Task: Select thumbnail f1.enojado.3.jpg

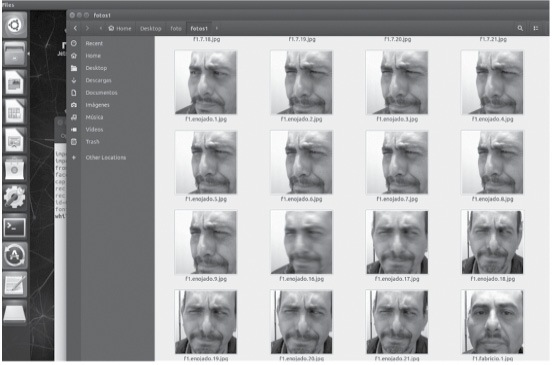Action: [397, 82]
